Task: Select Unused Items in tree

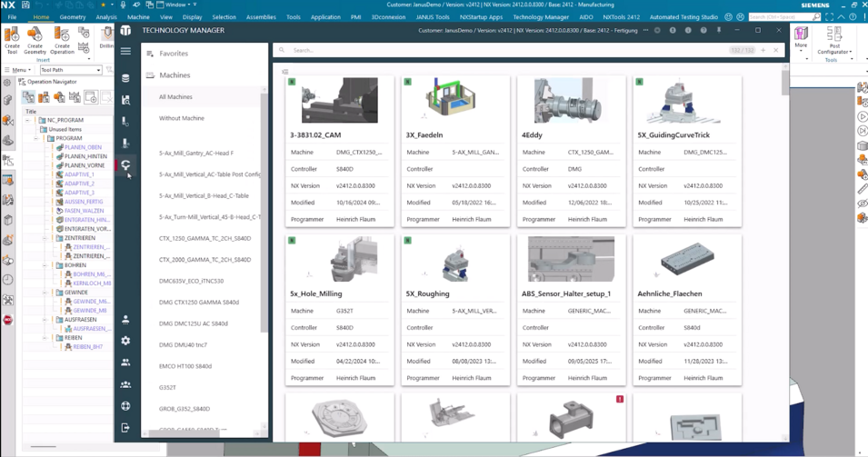Action: [x=65, y=129]
